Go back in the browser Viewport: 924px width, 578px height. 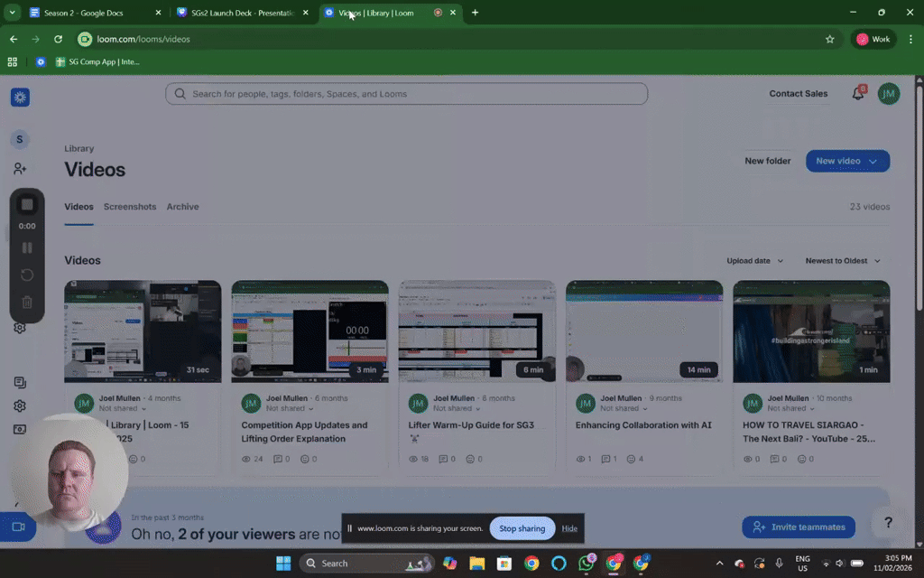(13, 39)
